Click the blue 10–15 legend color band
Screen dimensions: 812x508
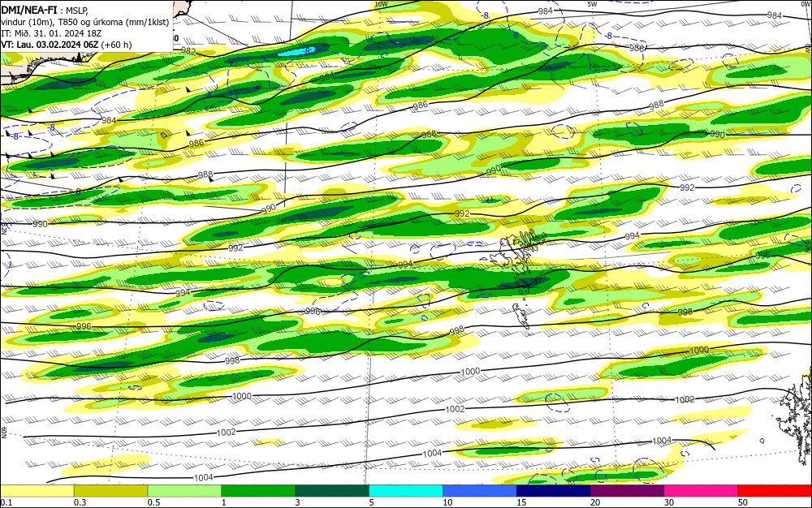click(480, 490)
